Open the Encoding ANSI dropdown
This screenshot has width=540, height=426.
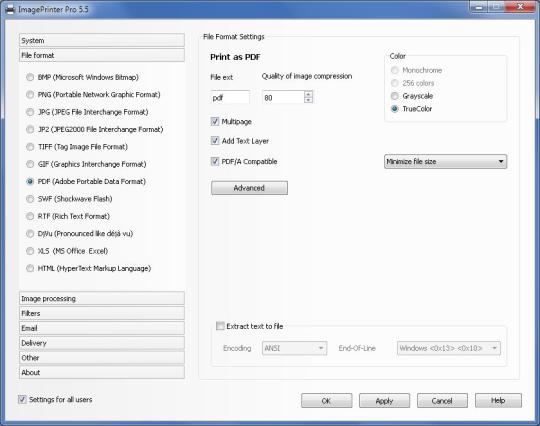pos(294,348)
